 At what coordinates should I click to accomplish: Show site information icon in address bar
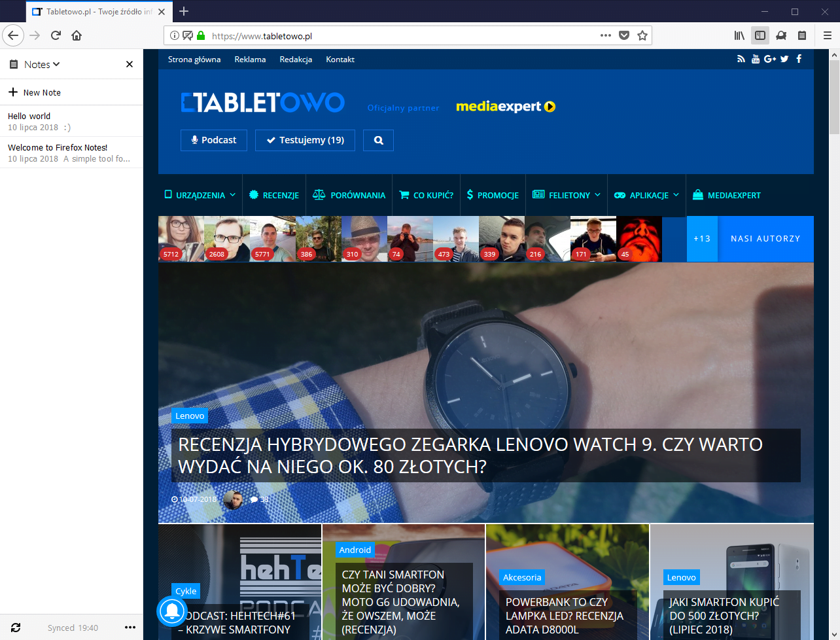tap(175, 36)
